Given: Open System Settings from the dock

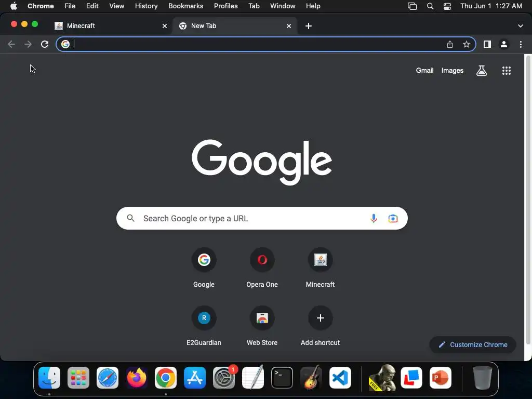Looking at the screenshot, I should [224, 378].
